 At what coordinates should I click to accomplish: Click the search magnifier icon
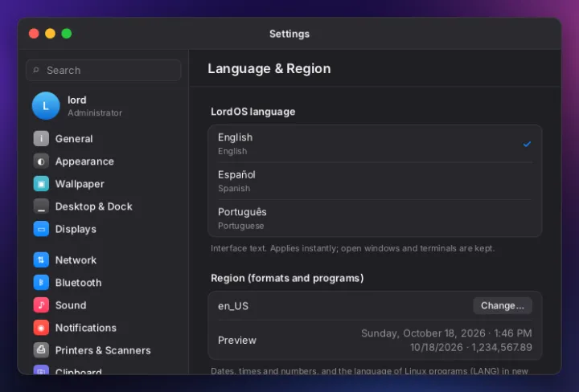tap(36, 70)
